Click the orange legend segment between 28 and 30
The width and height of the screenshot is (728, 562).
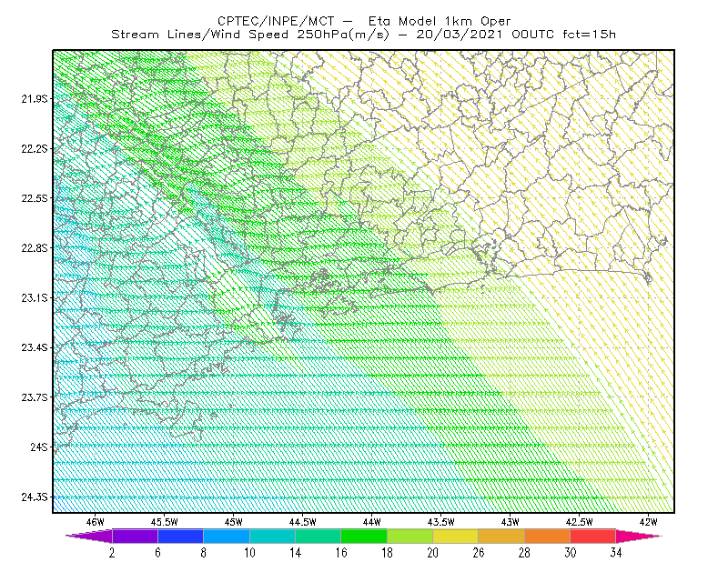[548, 536]
